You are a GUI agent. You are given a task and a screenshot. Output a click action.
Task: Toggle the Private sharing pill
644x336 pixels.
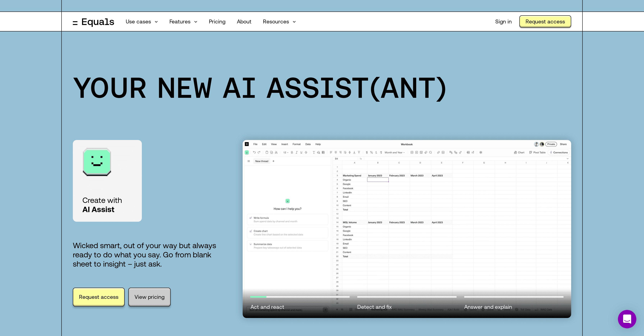551,144
